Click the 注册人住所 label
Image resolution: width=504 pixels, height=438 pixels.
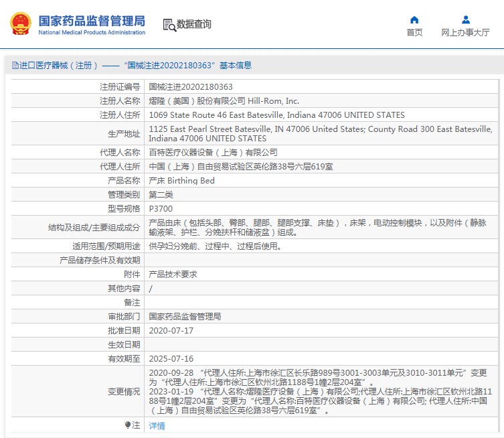click(120, 115)
